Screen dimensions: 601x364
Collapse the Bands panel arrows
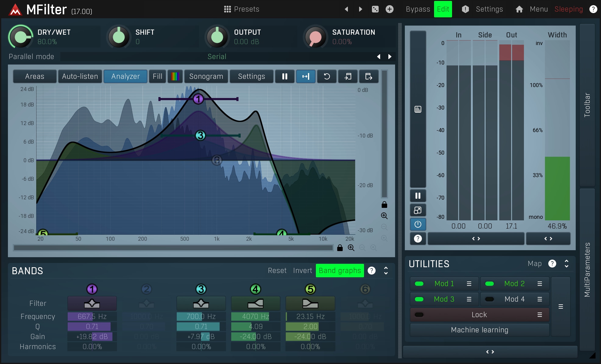386,271
